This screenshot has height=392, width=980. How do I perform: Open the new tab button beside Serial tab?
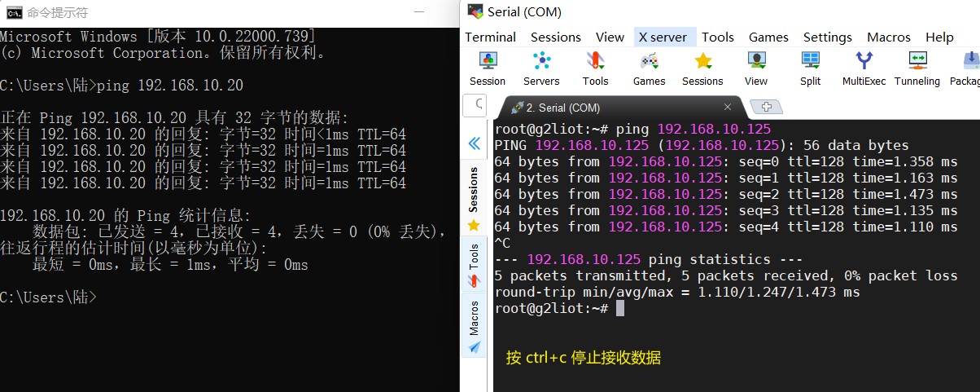(x=766, y=107)
